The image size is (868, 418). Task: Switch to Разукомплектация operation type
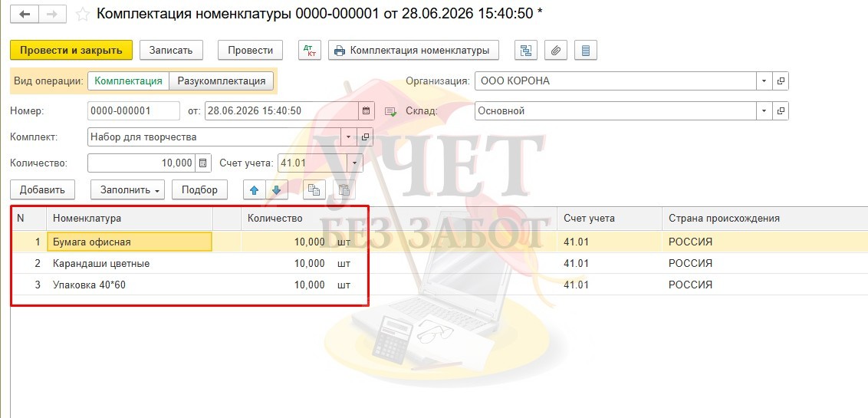221,81
